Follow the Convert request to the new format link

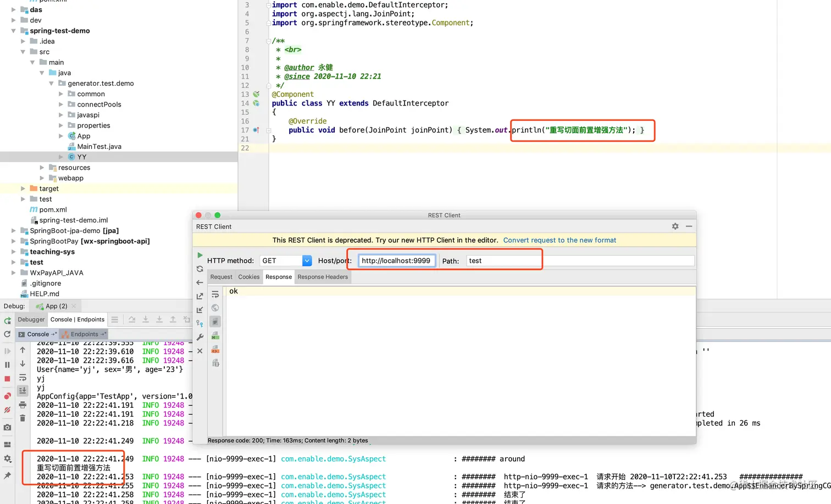(559, 240)
